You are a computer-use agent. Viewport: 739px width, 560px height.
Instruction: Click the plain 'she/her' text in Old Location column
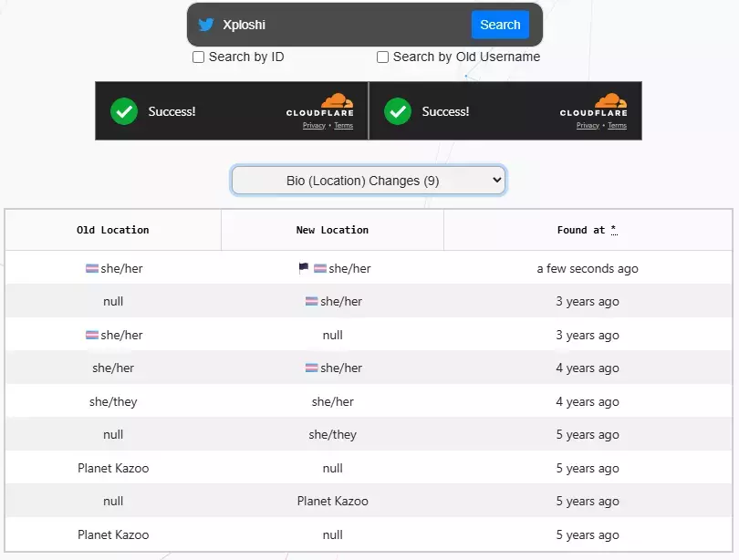pyautogui.click(x=113, y=368)
